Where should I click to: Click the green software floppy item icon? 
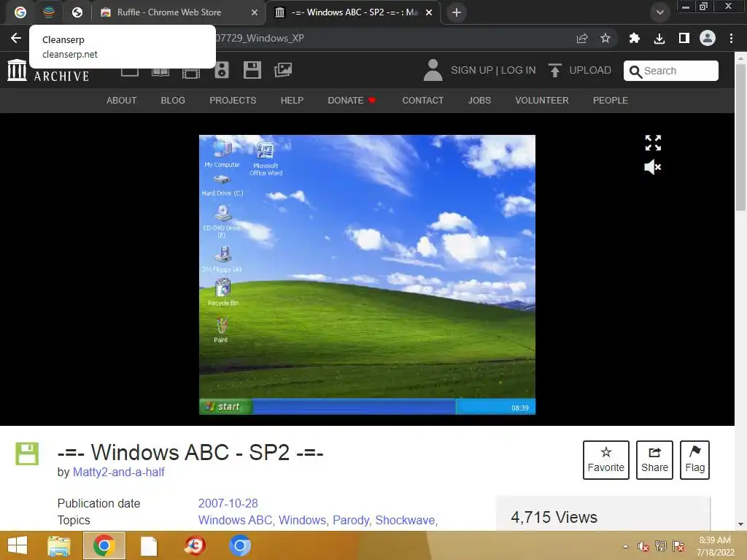pos(27,454)
